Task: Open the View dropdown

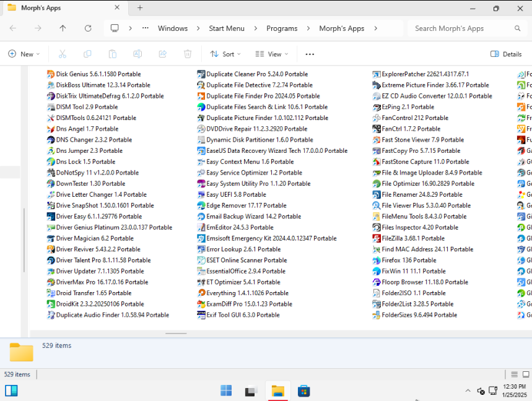Action: [x=271, y=54]
